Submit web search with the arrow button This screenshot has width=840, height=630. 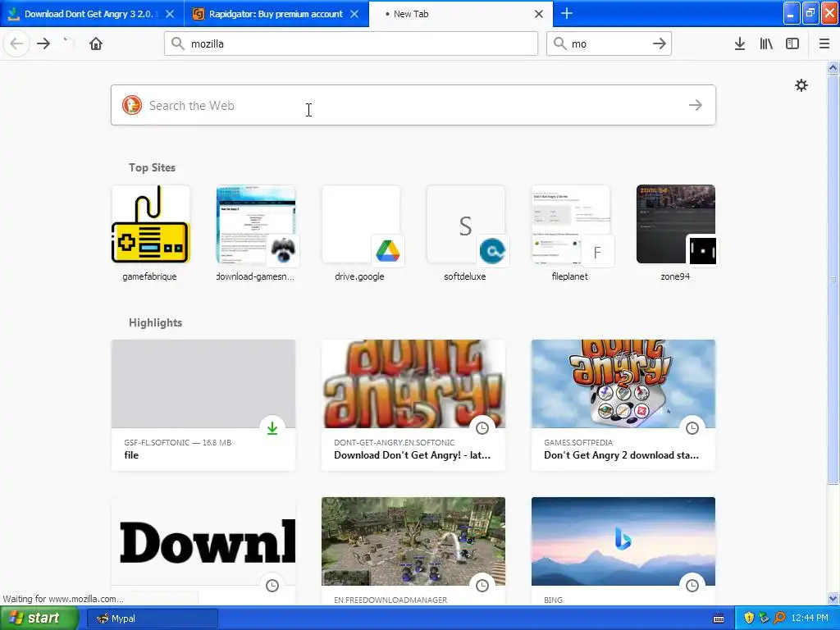pyautogui.click(x=696, y=105)
